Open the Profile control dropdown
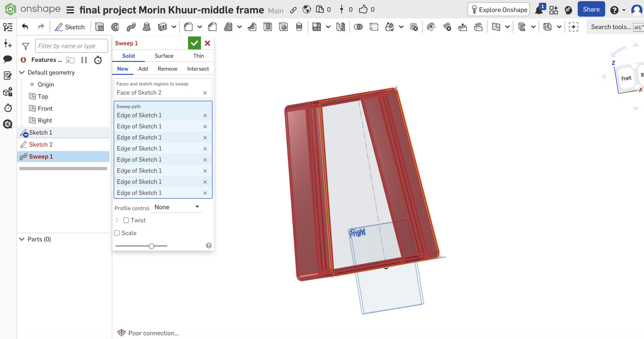 pos(177,207)
